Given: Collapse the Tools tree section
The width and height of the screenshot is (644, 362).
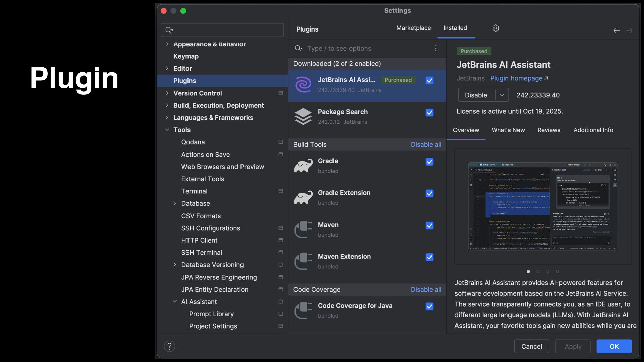Looking at the screenshot, I should pos(167,130).
